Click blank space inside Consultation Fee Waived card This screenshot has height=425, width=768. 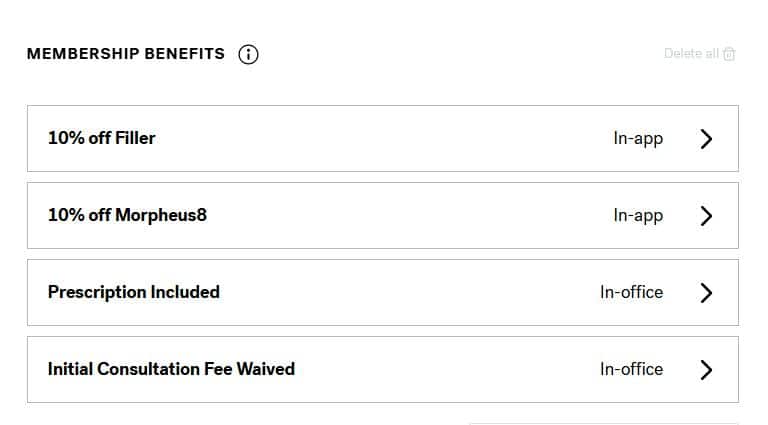pos(440,370)
